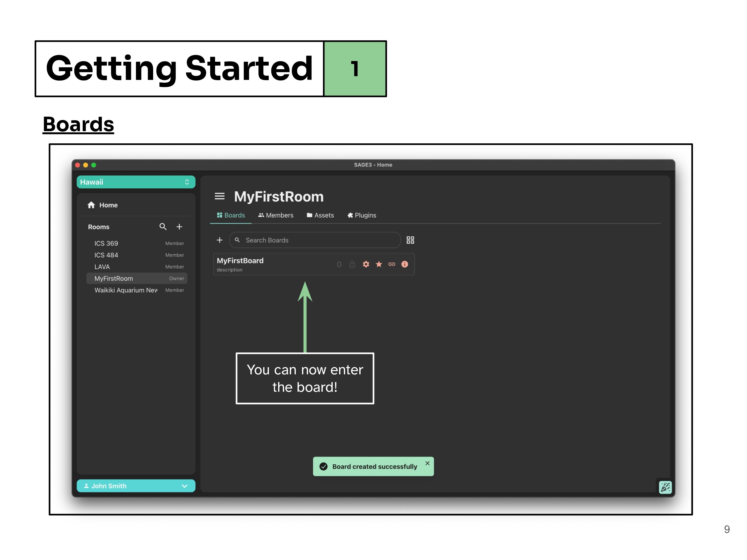Viewport: 747px width, 560px height.
Task: Add a new board with the plus button
Action: 220,240
